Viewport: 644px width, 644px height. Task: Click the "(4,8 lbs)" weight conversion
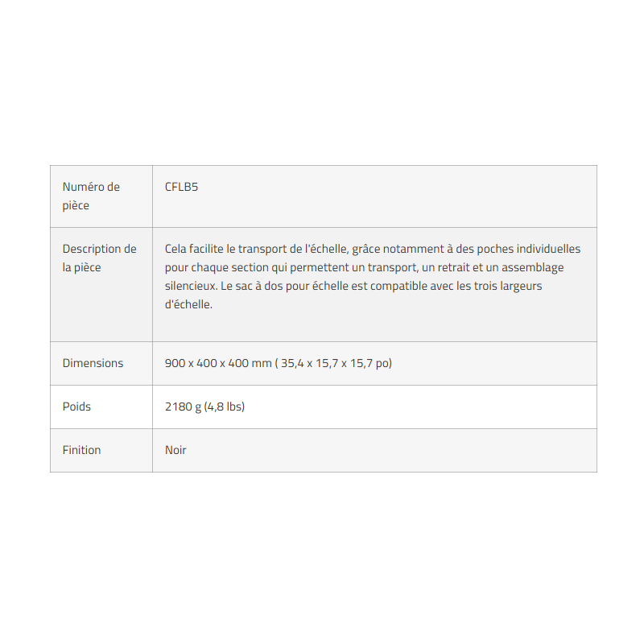[225, 407]
